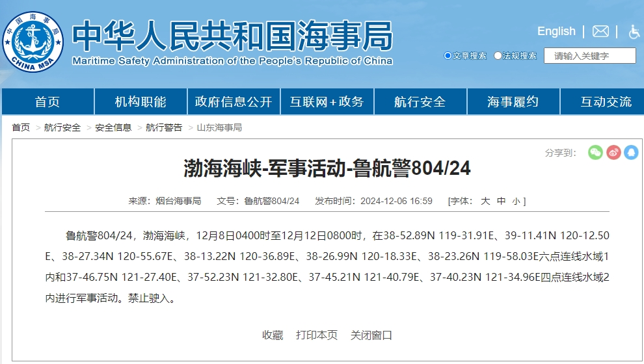Image resolution: width=644 pixels, height=364 pixels.
Task: Open the 首页 navigation tab
Action: click(x=47, y=101)
